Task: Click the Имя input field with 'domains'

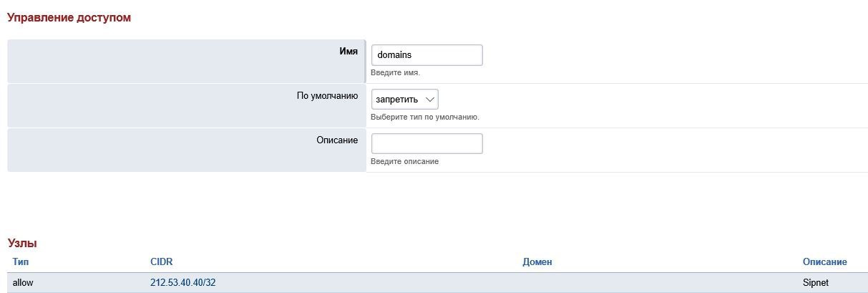Action: tap(426, 55)
